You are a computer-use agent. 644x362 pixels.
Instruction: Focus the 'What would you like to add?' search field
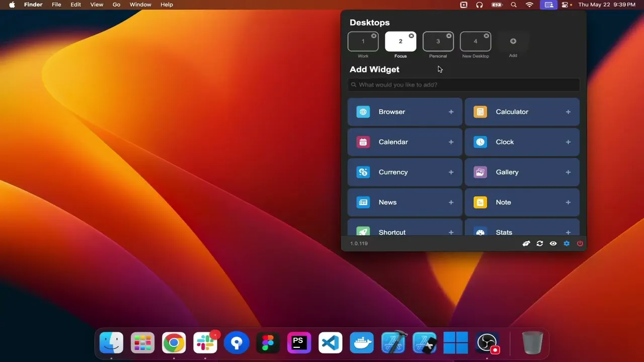[464, 84]
